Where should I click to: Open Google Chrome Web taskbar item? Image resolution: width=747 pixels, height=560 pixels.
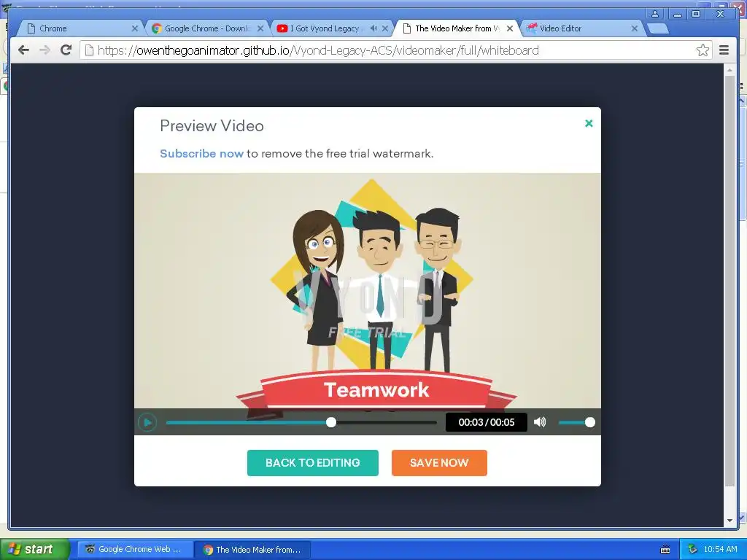point(135,550)
